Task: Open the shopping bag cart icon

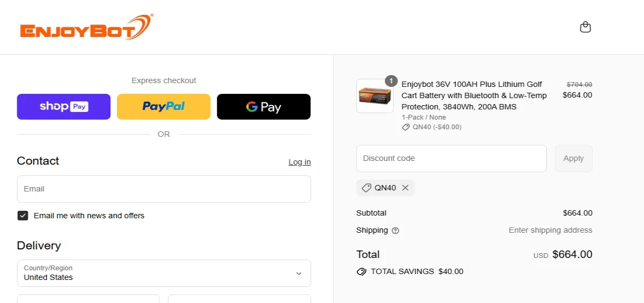Action: 586,27
